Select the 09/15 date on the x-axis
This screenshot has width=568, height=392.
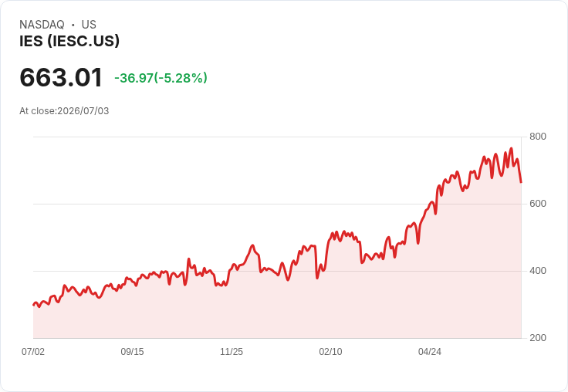point(132,351)
